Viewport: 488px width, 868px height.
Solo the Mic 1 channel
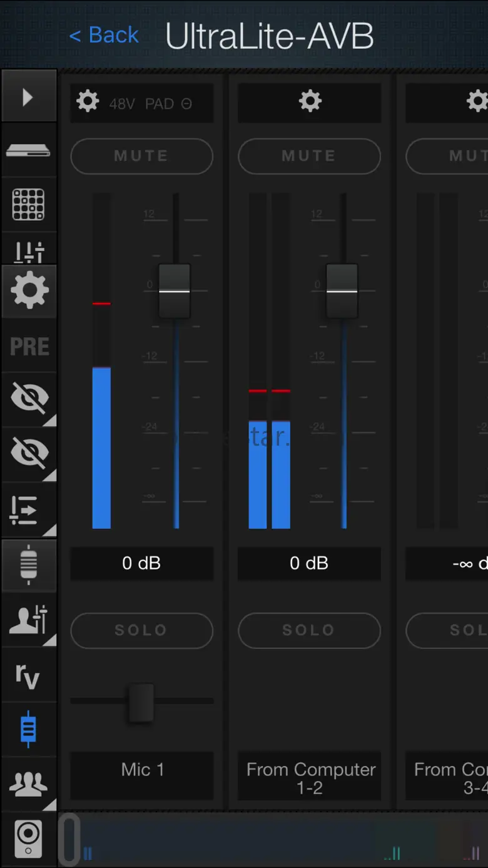(141, 630)
